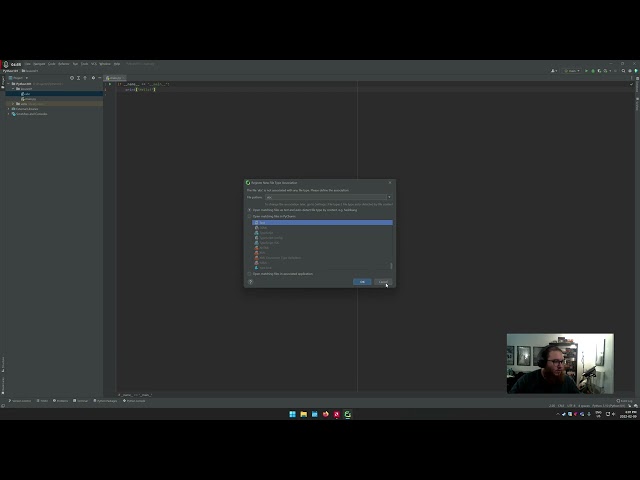The width and height of the screenshot is (640, 480).
Task: Click OK in the file type dialog
Action: click(x=362, y=282)
